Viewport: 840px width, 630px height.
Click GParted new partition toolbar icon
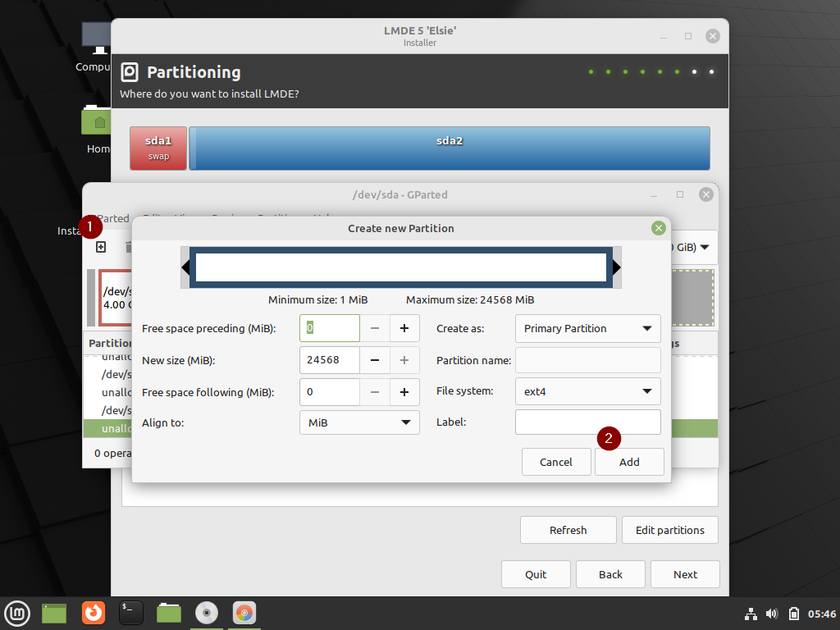coord(101,247)
